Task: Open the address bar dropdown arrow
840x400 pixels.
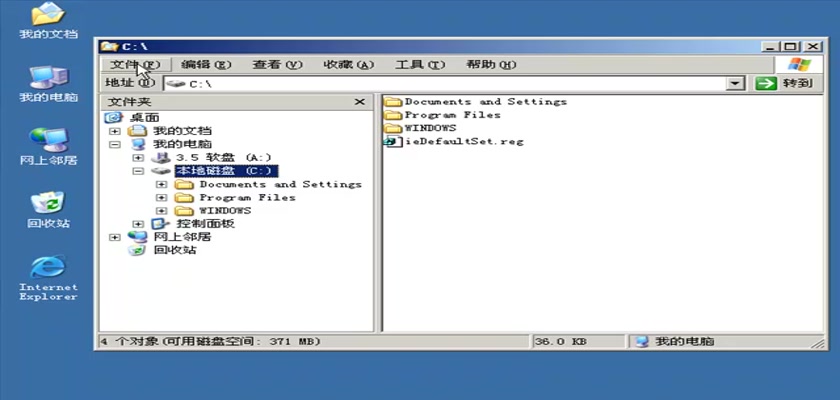Action: click(737, 84)
